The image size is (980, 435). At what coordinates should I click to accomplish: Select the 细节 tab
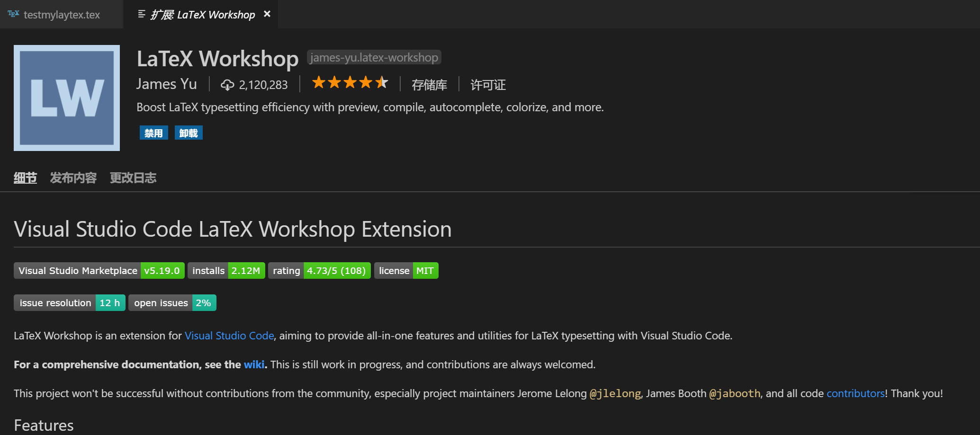click(25, 178)
